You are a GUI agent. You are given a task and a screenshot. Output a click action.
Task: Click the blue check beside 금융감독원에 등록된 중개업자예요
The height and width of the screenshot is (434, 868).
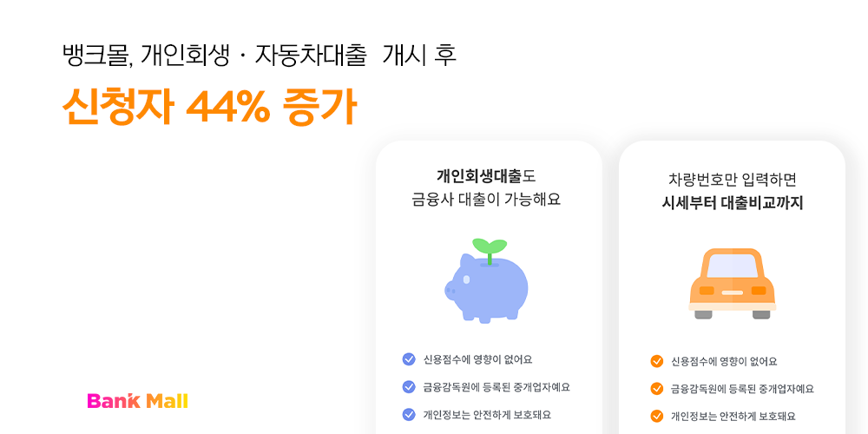click(x=409, y=387)
